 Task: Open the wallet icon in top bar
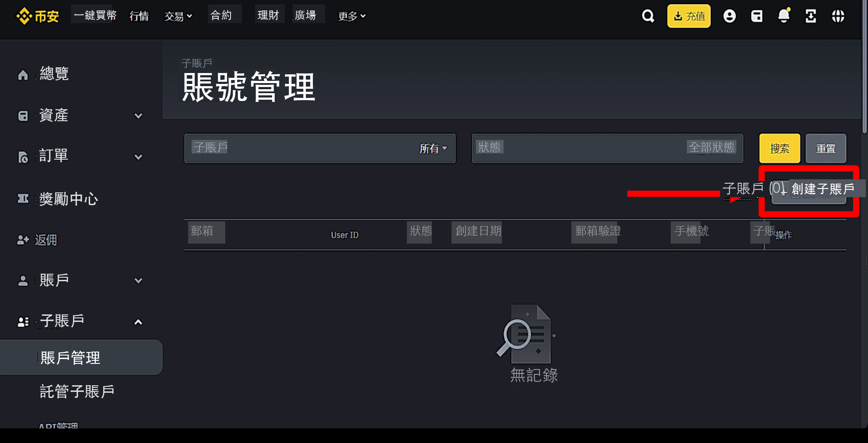coord(756,16)
